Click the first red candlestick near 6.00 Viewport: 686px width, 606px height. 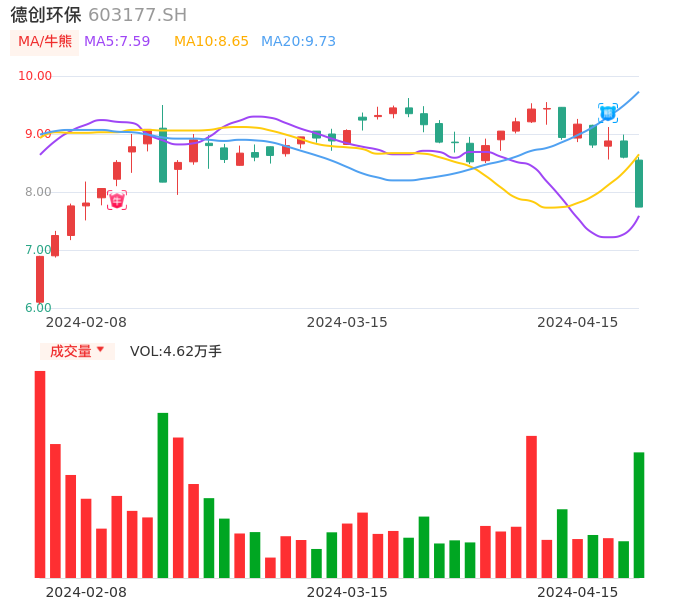click(40, 279)
